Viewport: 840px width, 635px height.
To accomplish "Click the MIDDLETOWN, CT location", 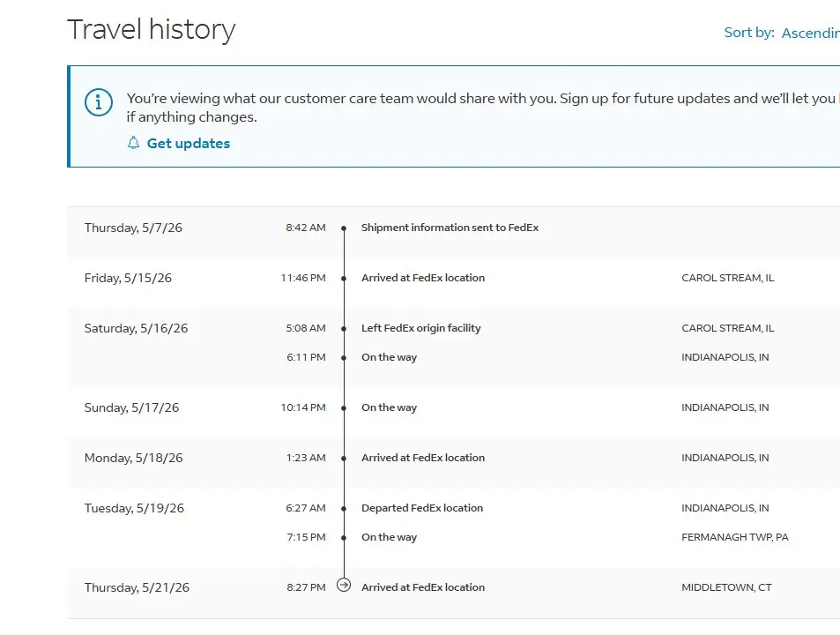I will tap(726, 588).
